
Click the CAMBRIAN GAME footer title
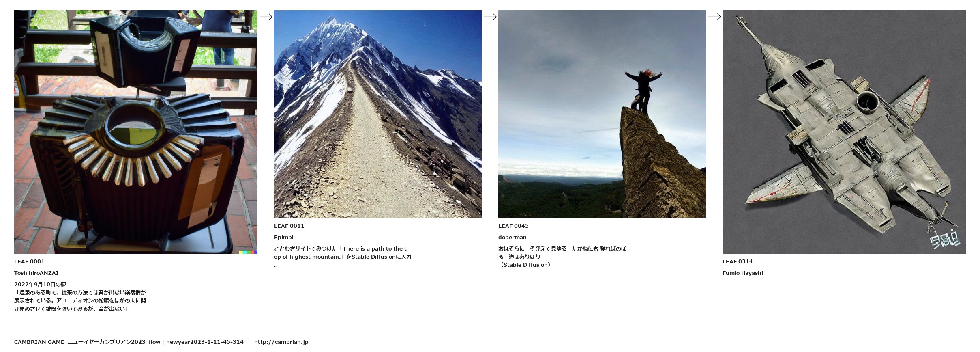click(39, 342)
